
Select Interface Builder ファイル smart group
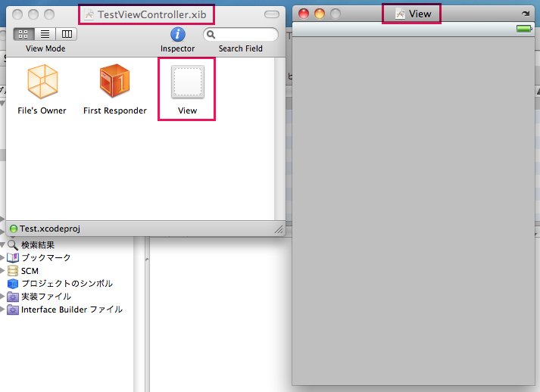[72, 310]
